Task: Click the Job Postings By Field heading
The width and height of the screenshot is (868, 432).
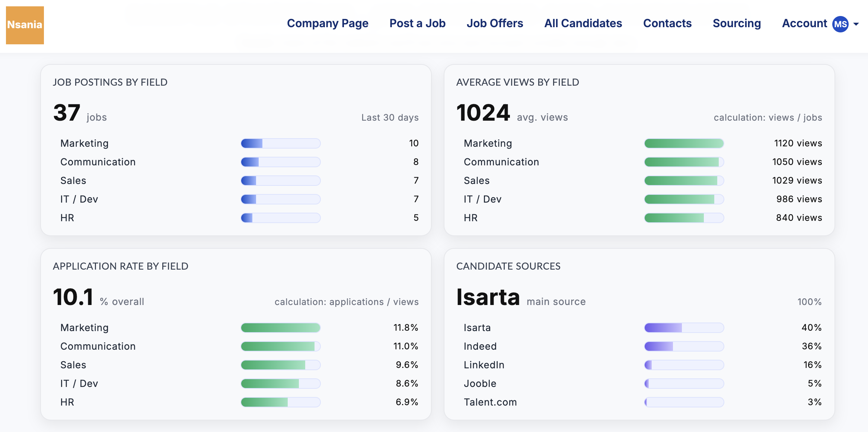Action: tap(110, 82)
